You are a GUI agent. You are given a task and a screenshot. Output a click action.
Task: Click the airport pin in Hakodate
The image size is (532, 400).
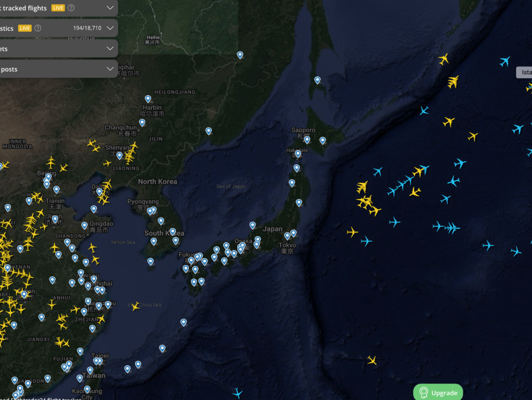coord(298,154)
